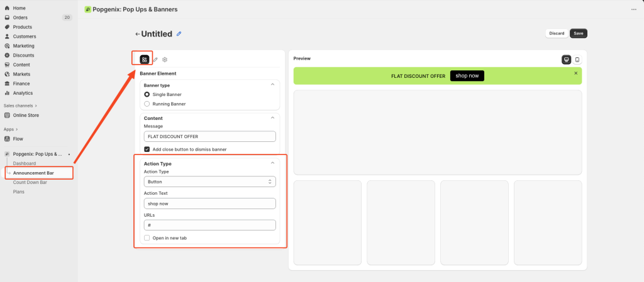
Task: Click the Untitled page heading
Action: 157,34
